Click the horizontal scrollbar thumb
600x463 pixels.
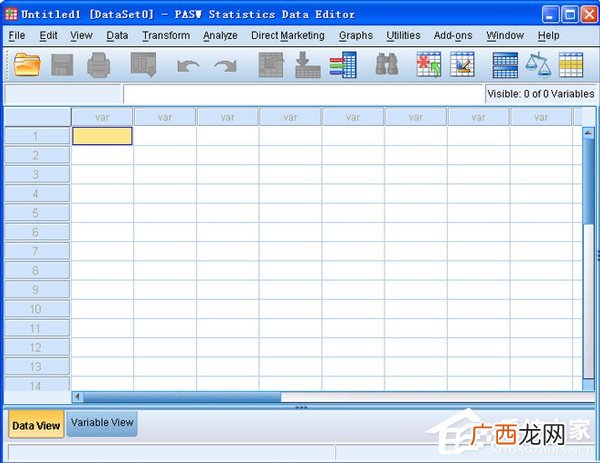pos(182,397)
